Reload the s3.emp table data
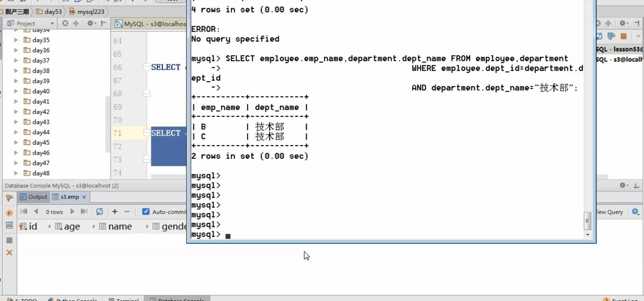644x301 pixels. click(x=100, y=211)
